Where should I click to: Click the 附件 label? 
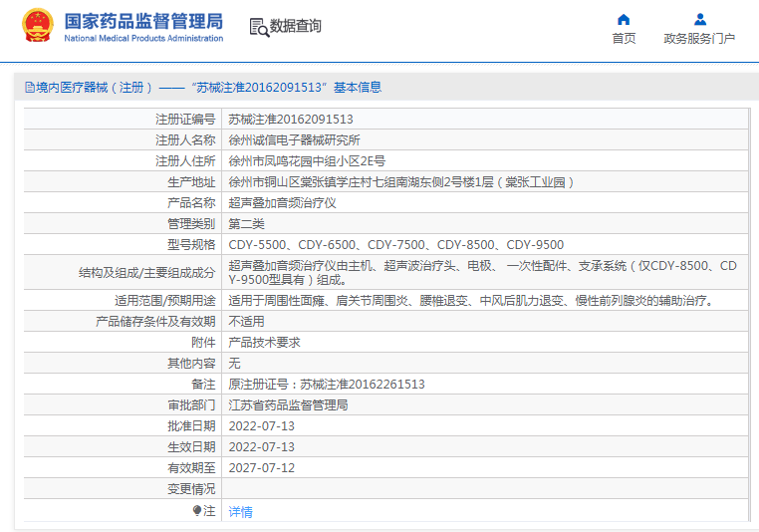[x=203, y=343]
